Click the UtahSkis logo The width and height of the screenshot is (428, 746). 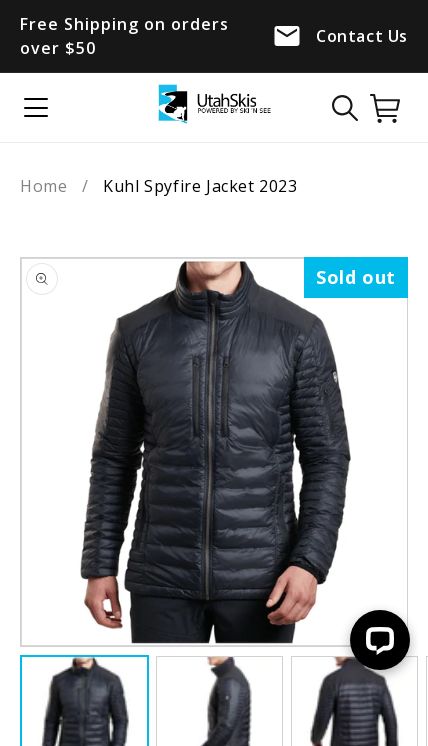point(214,104)
